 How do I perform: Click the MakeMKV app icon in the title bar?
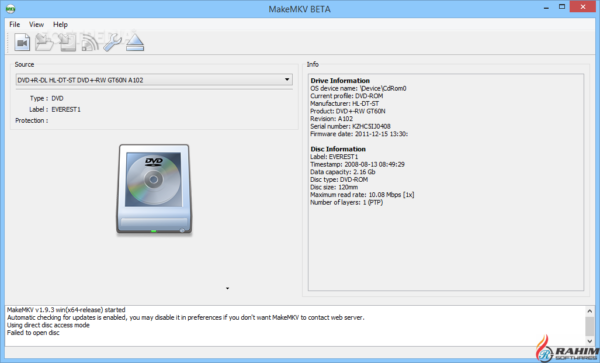(x=10, y=9)
